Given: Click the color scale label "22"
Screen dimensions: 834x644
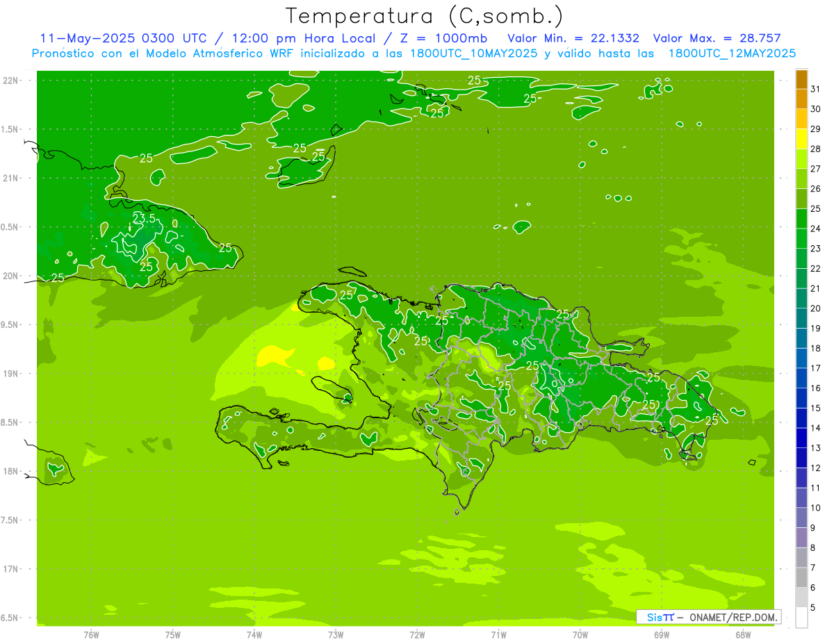Looking at the screenshot, I should coord(815,268).
